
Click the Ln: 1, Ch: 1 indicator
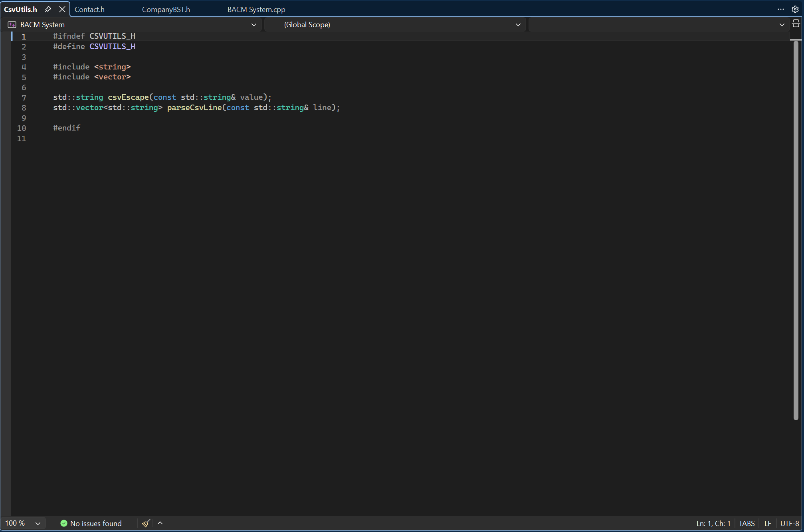point(713,523)
